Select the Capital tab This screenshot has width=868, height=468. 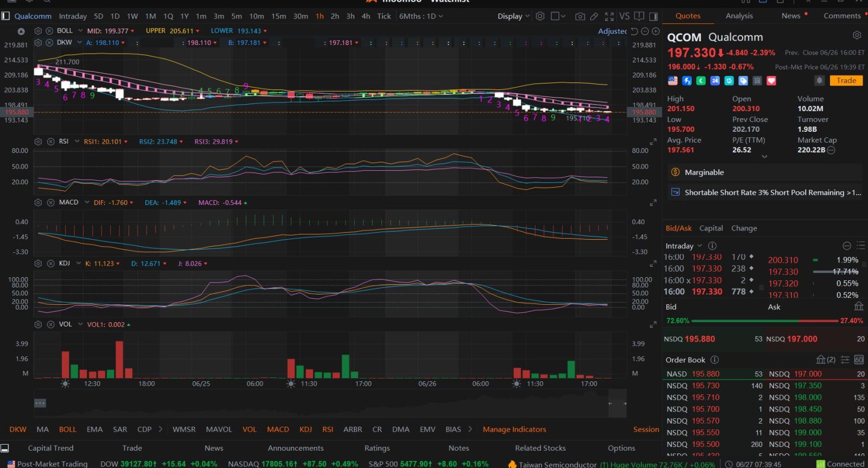click(711, 228)
